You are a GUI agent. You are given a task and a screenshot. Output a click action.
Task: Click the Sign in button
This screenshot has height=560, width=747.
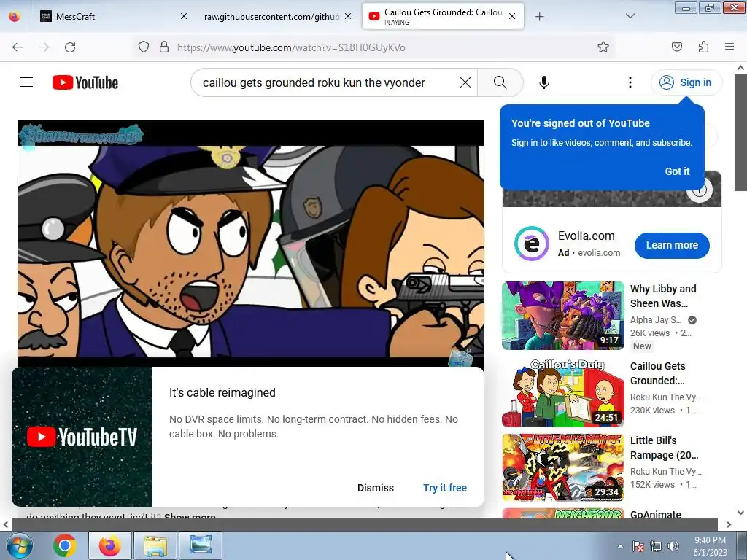(686, 82)
